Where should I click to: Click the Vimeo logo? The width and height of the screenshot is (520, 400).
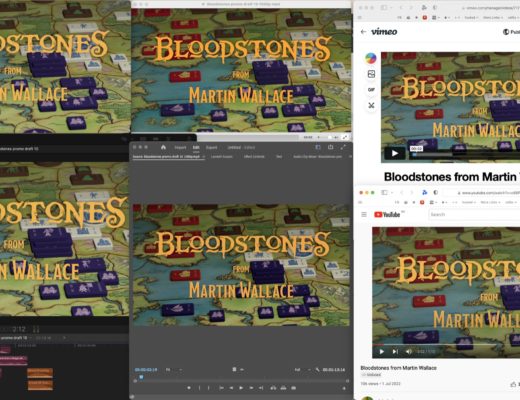pos(384,32)
